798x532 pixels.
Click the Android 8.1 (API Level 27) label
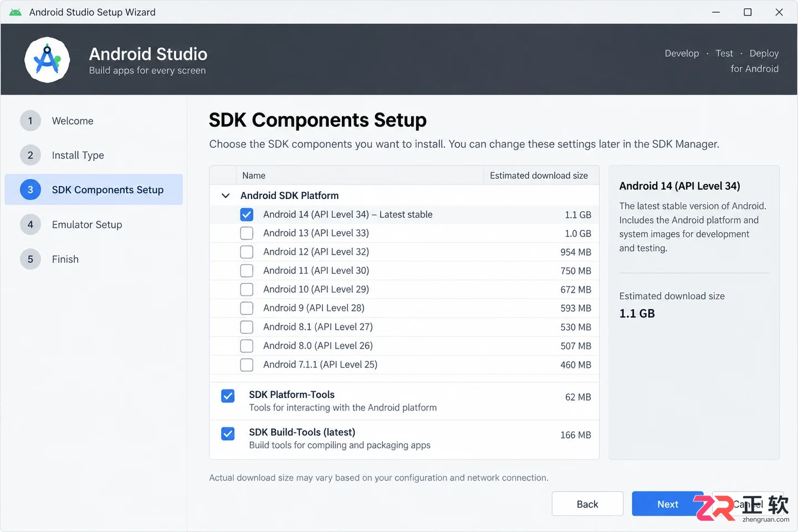pos(318,327)
